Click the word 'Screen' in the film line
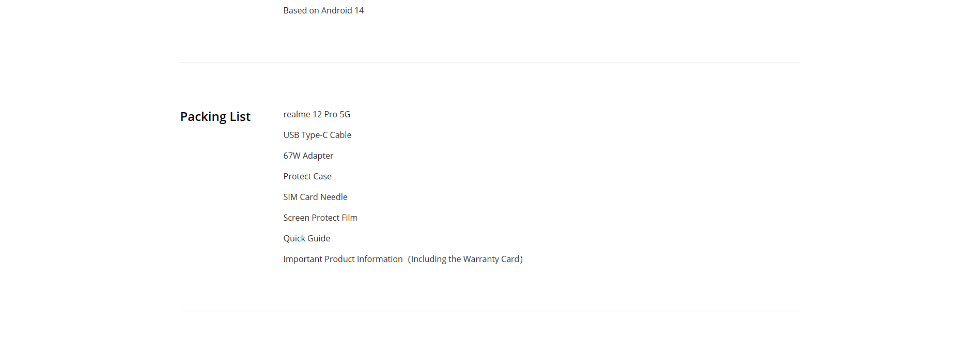The height and width of the screenshot is (337, 980). tap(296, 218)
